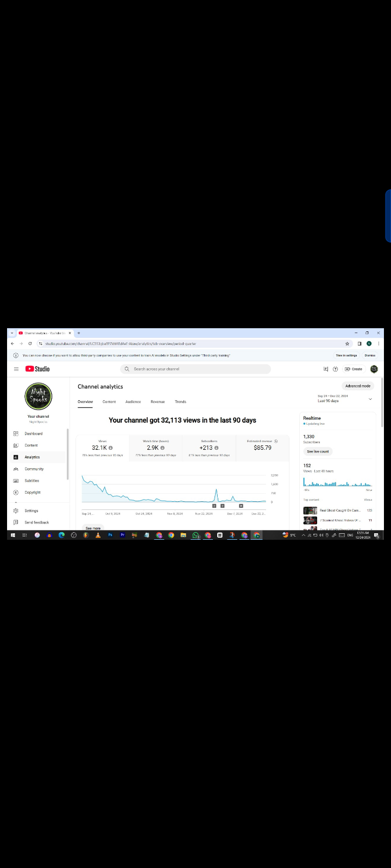The image size is (391, 868).
Task: Open the new tab plus button
Action: click(79, 333)
